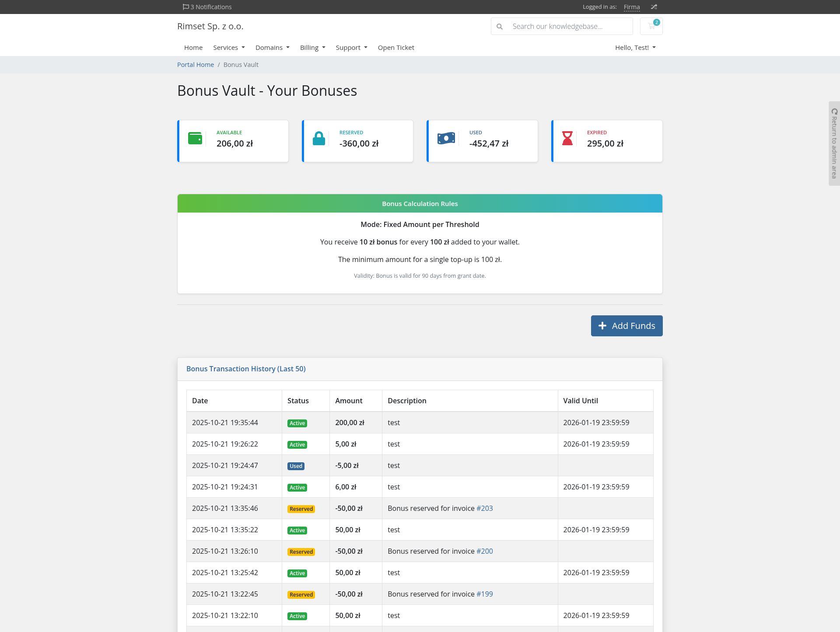Click the knowledgebase search field
Image resolution: width=840 pixels, height=632 pixels.
tap(569, 27)
